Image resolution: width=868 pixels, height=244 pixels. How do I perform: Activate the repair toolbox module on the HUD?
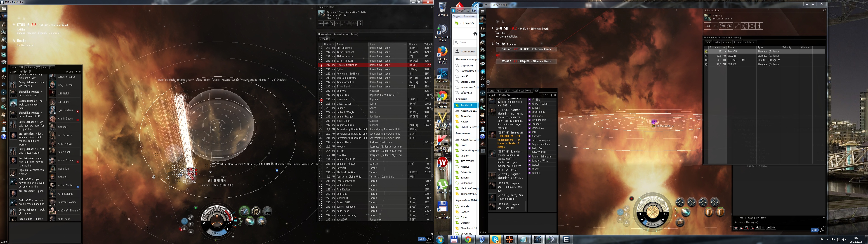pyautogui.click(x=680, y=223)
